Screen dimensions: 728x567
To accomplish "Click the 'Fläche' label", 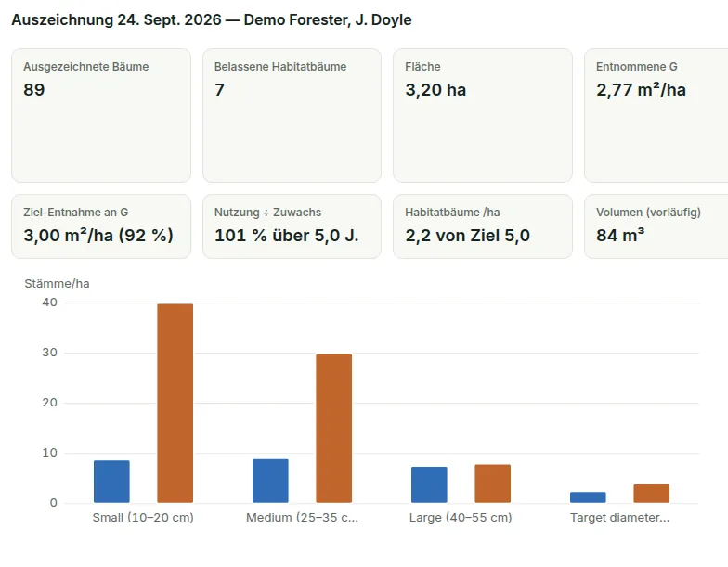I will (x=423, y=67).
